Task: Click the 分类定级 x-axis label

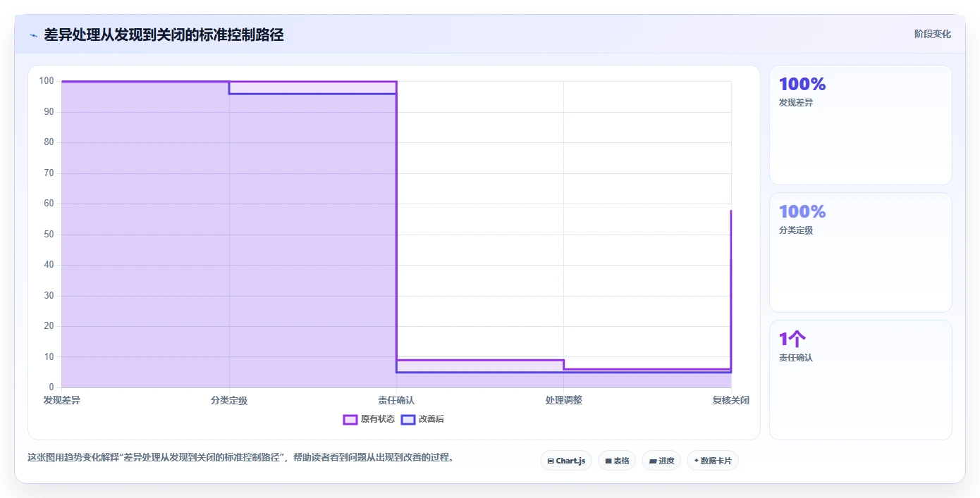Action: point(229,400)
